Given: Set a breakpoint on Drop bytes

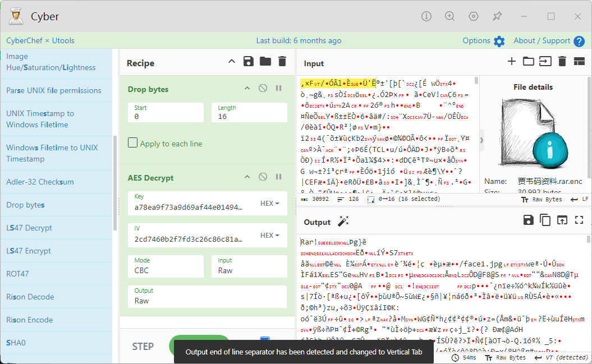Looking at the screenshot, I should click(279, 88).
